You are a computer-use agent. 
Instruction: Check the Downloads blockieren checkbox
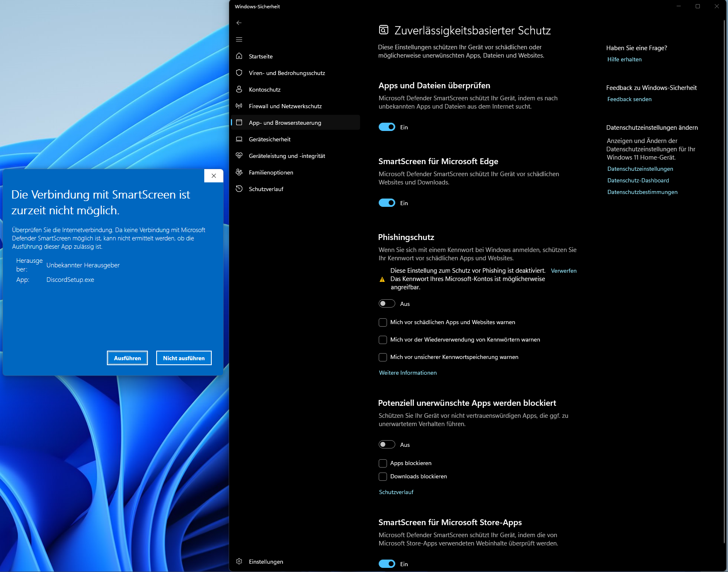[383, 476]
